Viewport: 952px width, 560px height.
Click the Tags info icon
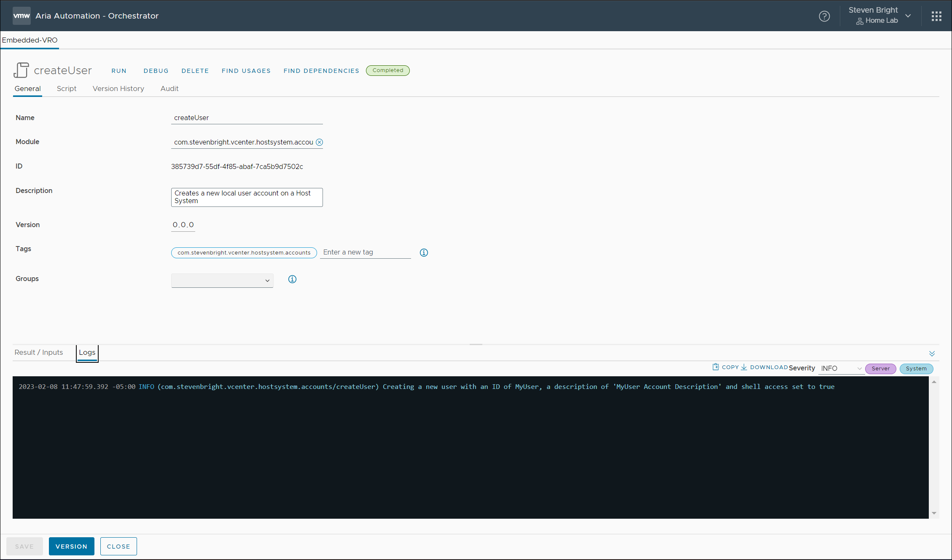[x=424, y=252]
